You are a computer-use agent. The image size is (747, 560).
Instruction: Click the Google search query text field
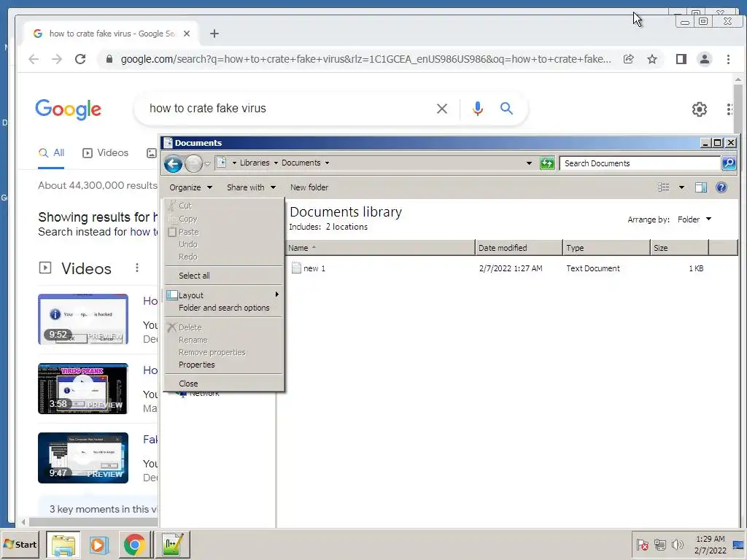(x=286, y=109)
